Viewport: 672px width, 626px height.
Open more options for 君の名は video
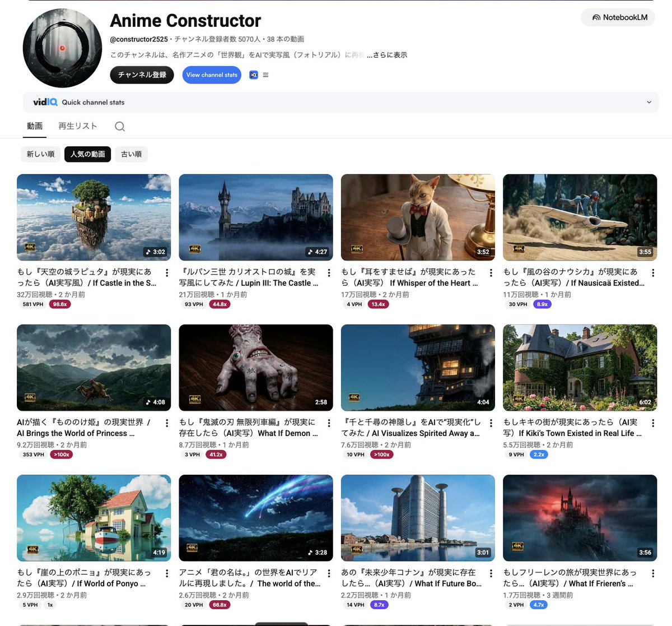[329, 573]
